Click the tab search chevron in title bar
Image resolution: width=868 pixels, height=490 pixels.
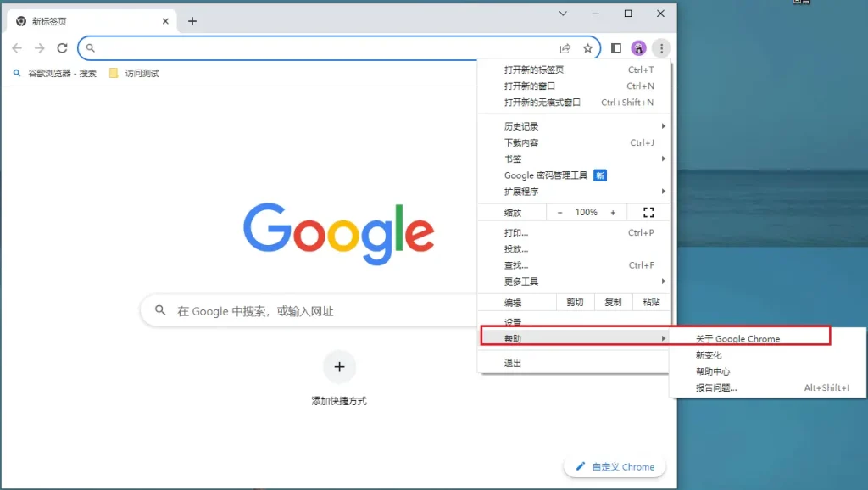tap(563, 14)
